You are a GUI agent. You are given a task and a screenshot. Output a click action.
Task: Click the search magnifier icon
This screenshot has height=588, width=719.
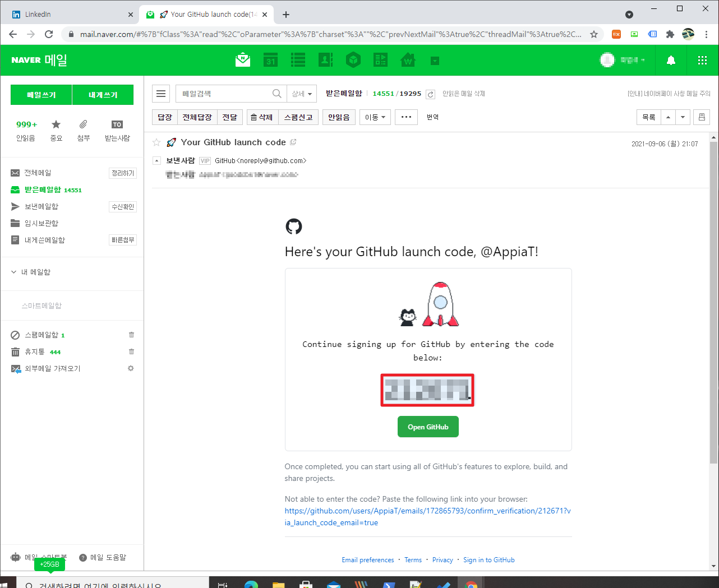click(x=277, y=94)
